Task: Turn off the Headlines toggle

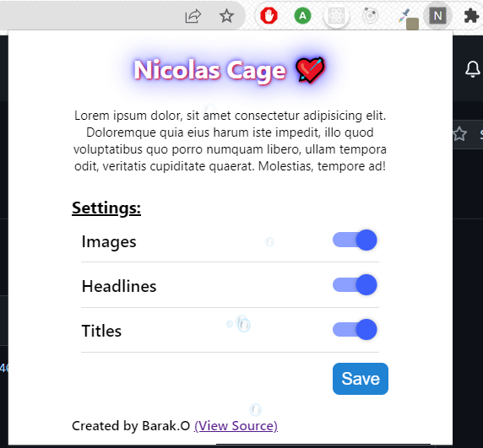Action: 355,284
